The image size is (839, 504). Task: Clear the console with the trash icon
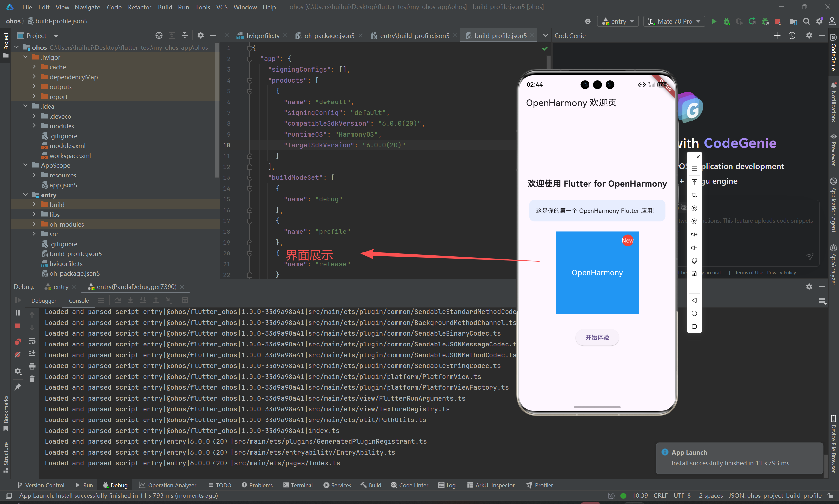pyautogui.click(x=32, y=379)
